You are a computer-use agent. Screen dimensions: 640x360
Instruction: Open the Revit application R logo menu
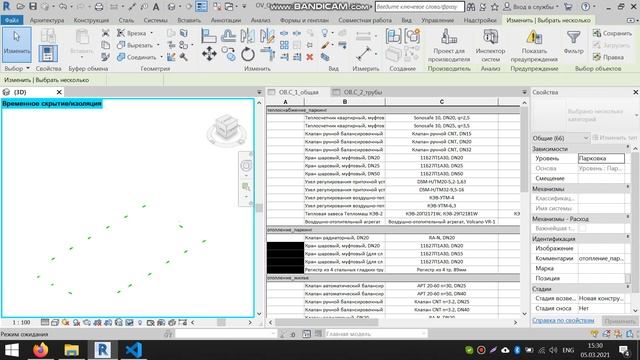click(7, 7)
